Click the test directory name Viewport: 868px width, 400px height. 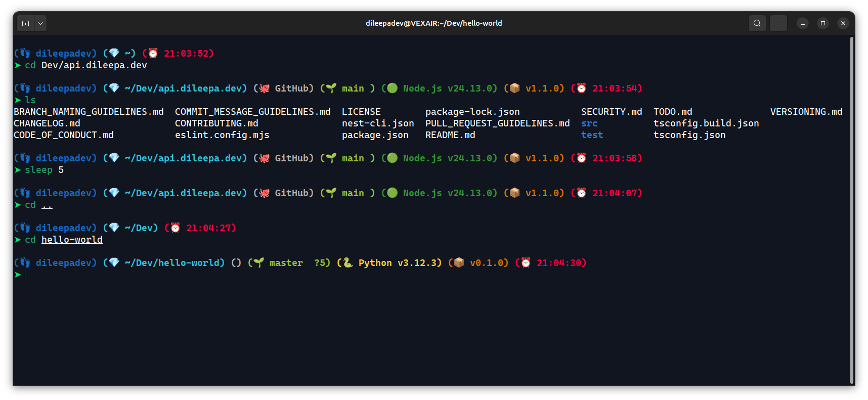point(592,135)
